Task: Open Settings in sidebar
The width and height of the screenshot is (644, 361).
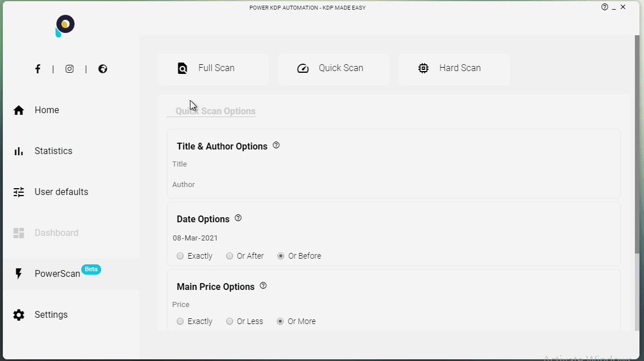Action: (x=71, y=314)
